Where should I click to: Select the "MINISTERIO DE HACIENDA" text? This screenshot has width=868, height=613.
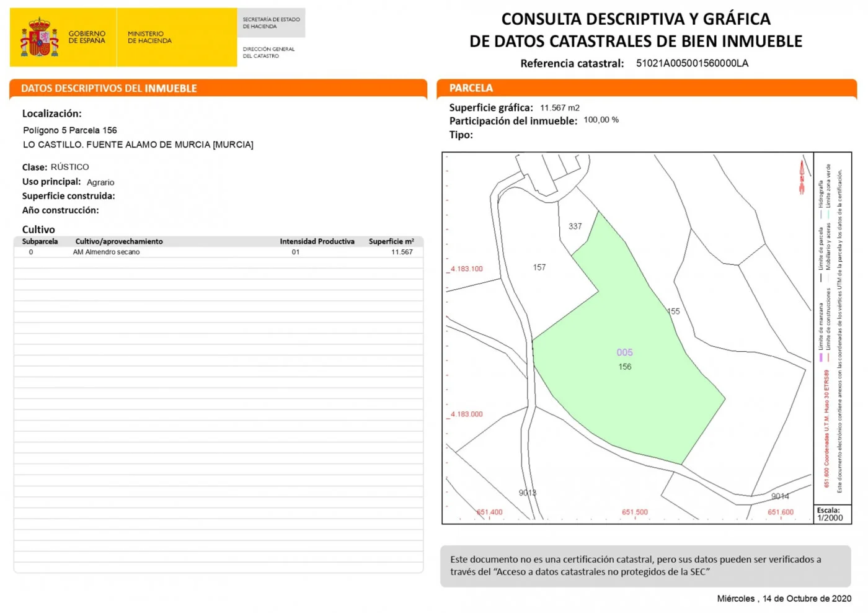(x=149, y=37)
